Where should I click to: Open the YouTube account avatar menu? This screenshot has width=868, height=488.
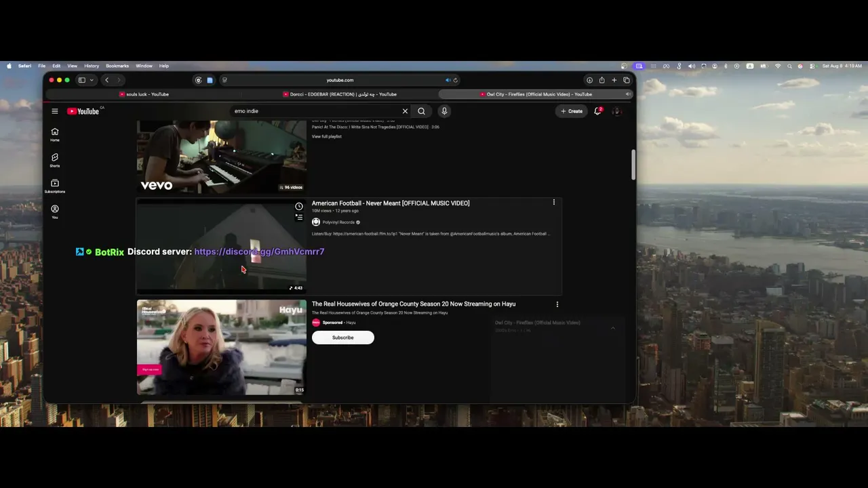pos(616,111)
